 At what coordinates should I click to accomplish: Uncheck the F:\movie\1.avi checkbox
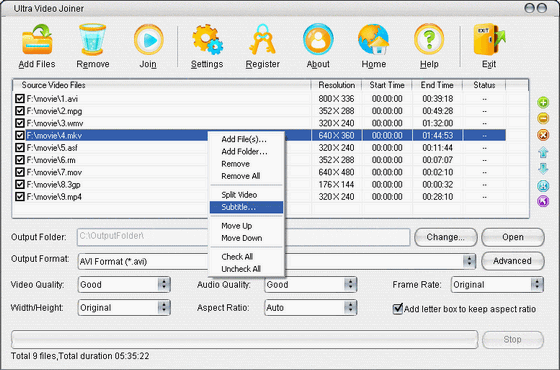tap(20, 99)
